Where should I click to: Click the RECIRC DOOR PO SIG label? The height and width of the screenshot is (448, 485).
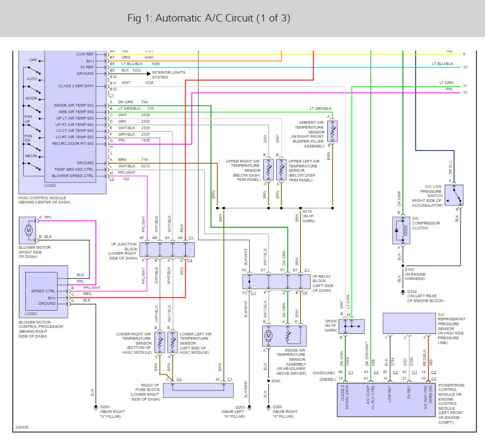click(x=73, y=144)
